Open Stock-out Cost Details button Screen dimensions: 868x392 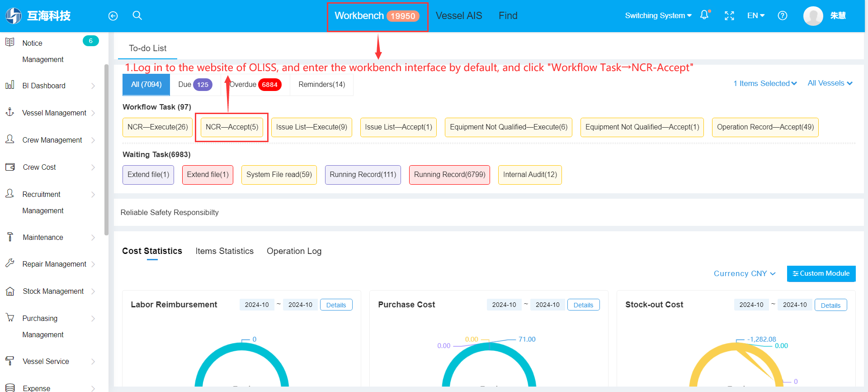830,305
